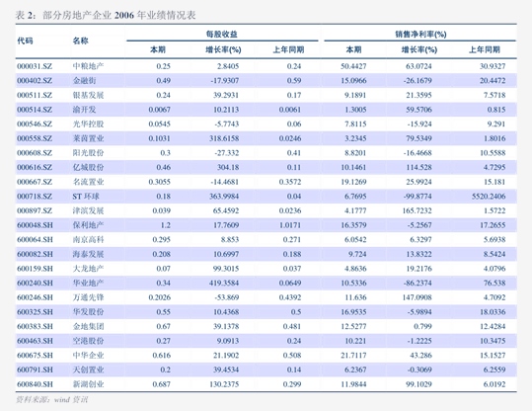Image resolution: width=532 pixels, height=411 pixels.
Task: Select value 20.4472 in 金融街 row
Action: (x=493, y=80)
